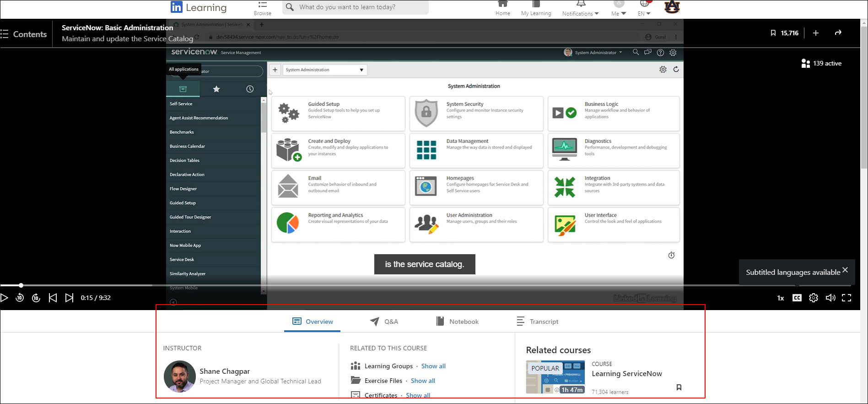Click the search field 'What do you want to learn today?'
Image resolution: width=868 pixels, height=404 pixels.
pos(356,7)
